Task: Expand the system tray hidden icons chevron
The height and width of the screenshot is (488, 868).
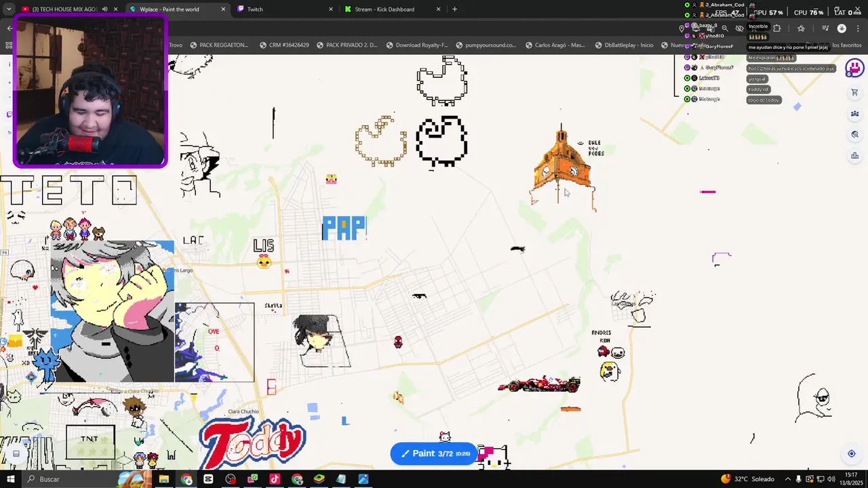Action: 788,479
